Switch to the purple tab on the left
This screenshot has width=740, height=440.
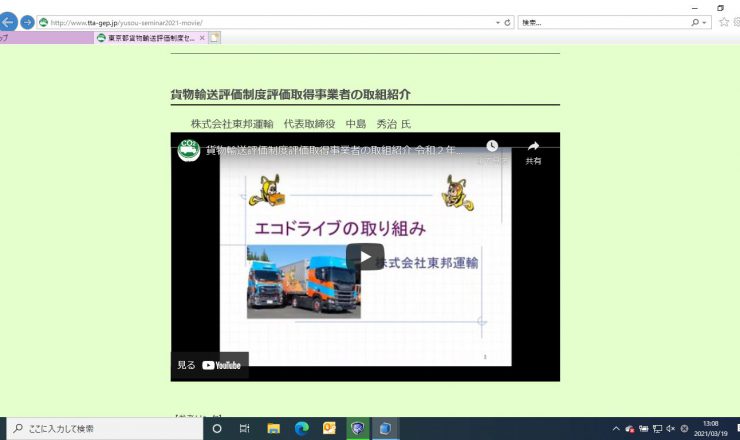point(46,38)
